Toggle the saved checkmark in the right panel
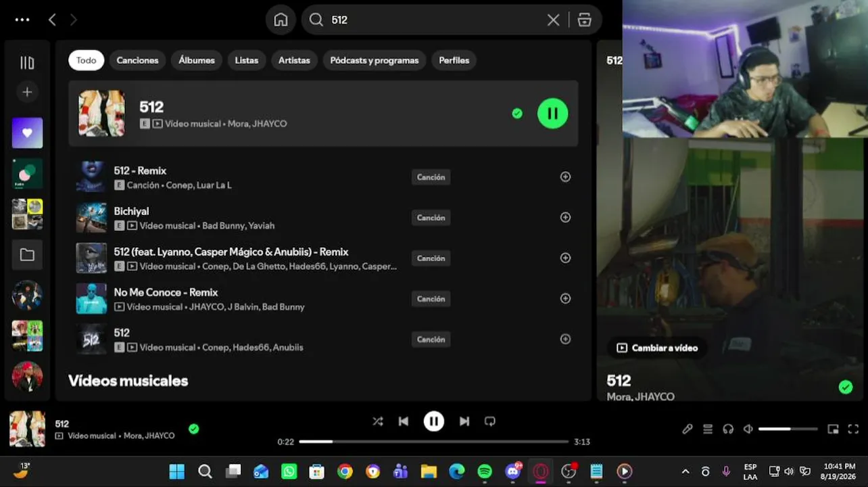868x487 pixels. tap(845, 387)
